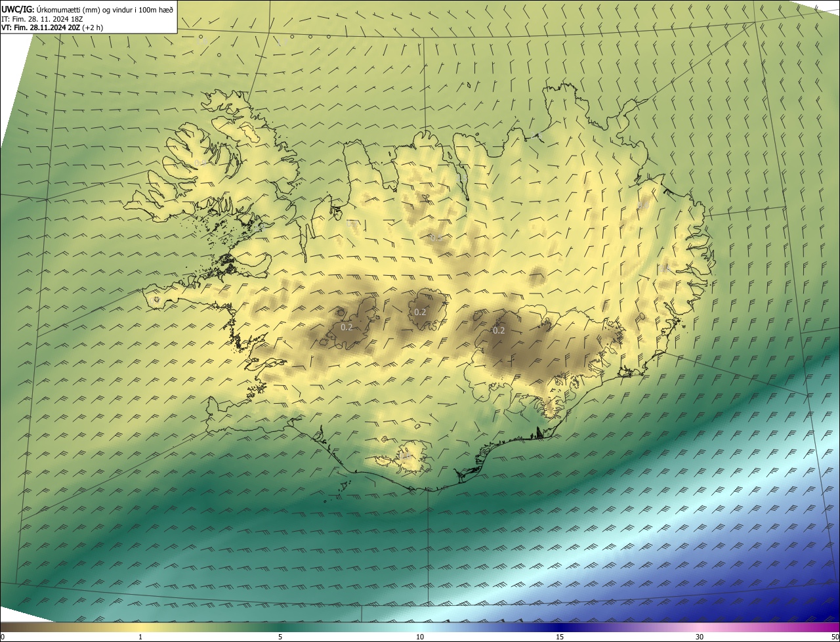Image resolution: width=840 pixels, height=642 pixels.
Task: Click the '1' label on the color scale
Action: click(x=140, y=637)
